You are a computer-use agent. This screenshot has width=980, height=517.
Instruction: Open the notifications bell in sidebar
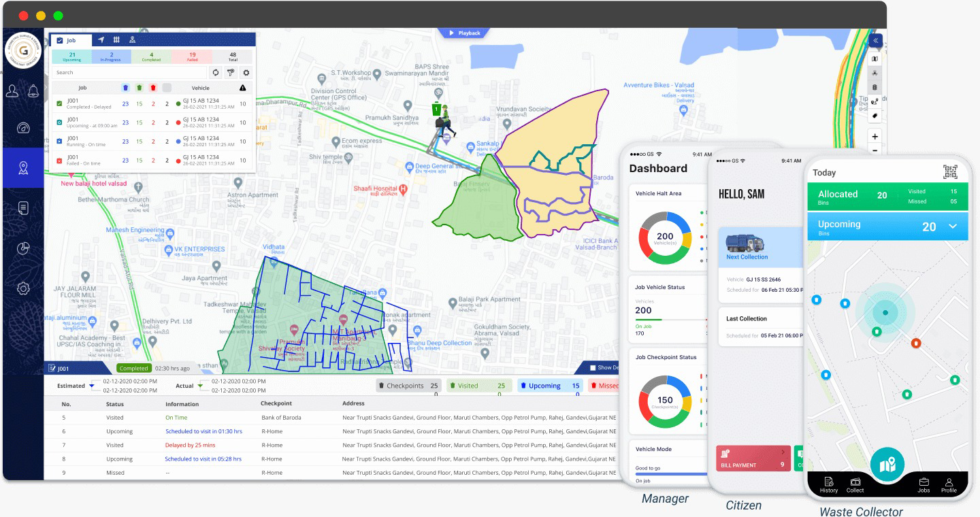tap(33, 91)
